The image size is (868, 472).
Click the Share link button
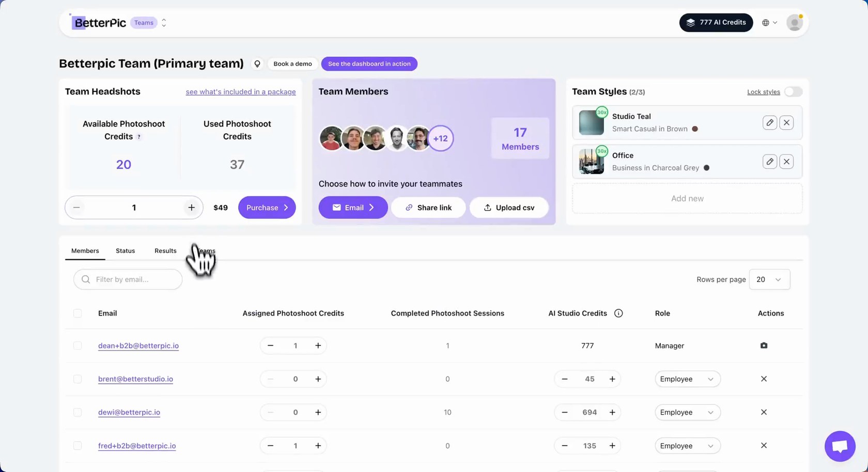pos(428,208)
